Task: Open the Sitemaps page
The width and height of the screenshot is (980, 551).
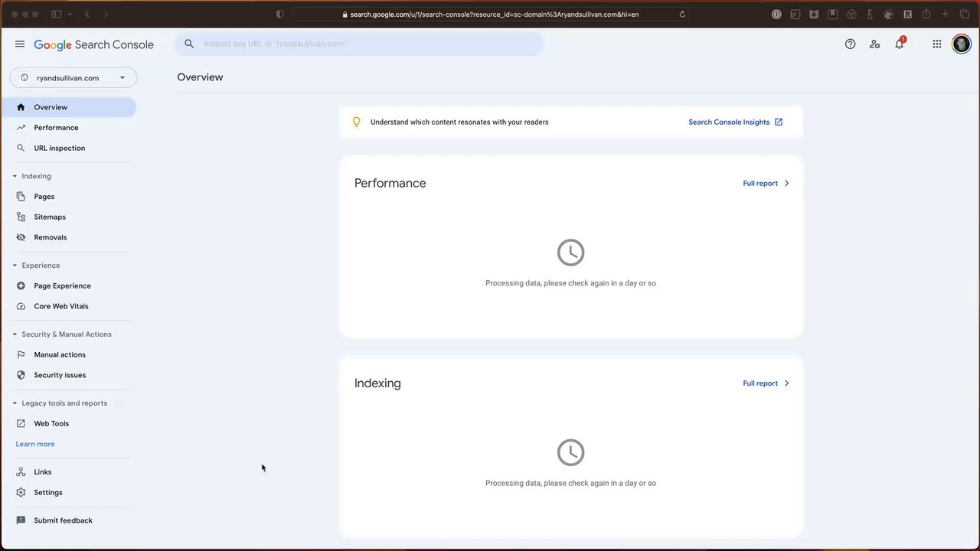Action: (50, 217)
